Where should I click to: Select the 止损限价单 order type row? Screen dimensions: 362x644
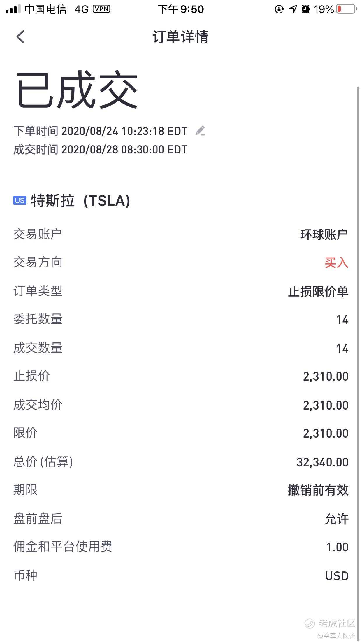click(181, 291)
